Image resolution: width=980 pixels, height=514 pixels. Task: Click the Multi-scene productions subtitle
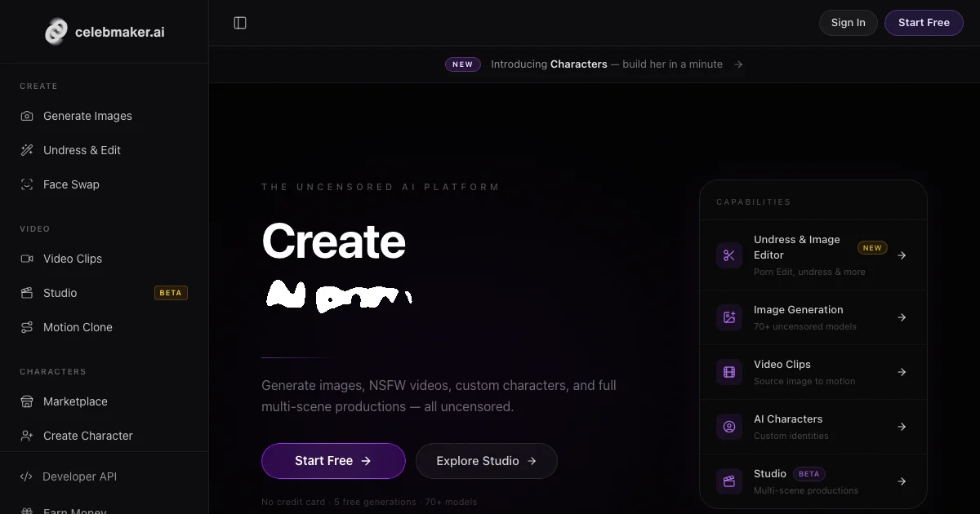(806, 490)
